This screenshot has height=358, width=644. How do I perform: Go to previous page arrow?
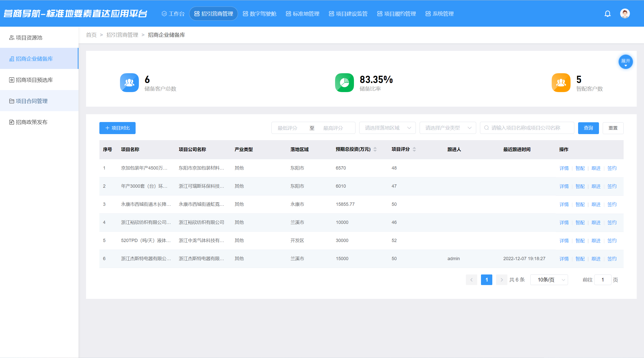[471, 280]
